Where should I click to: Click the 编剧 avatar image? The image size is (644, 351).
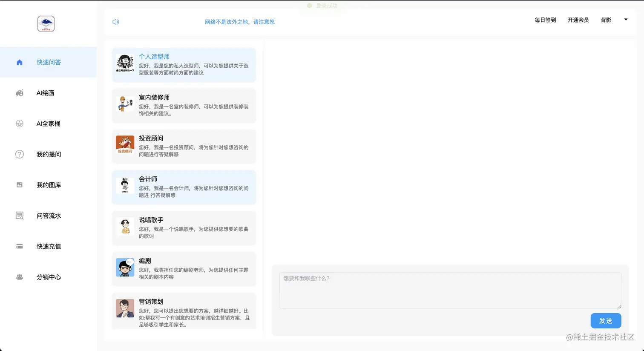pyautogui.click(x=125, y=268)
